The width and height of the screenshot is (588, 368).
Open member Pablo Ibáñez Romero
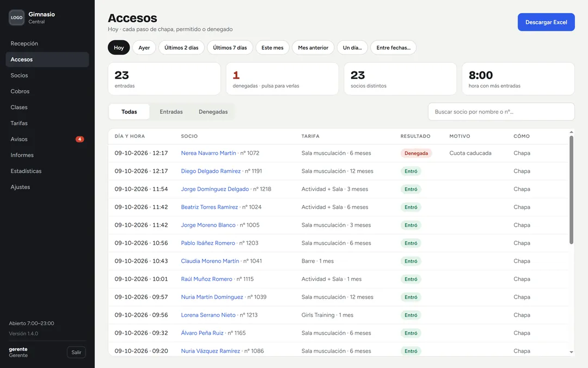[x=208, y=243]
